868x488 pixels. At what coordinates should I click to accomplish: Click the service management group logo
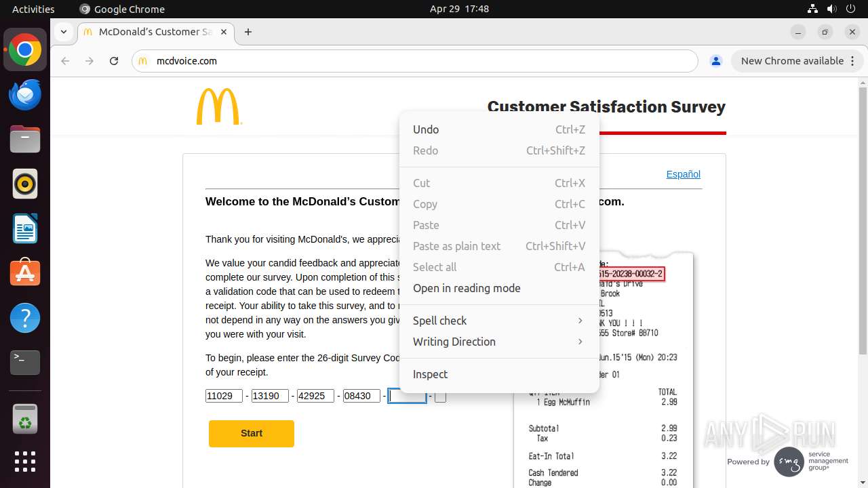coord(812,462)
